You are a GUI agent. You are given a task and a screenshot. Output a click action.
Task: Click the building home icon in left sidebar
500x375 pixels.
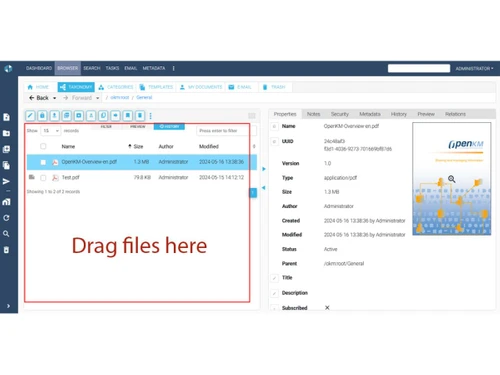[x=6, y=202]
